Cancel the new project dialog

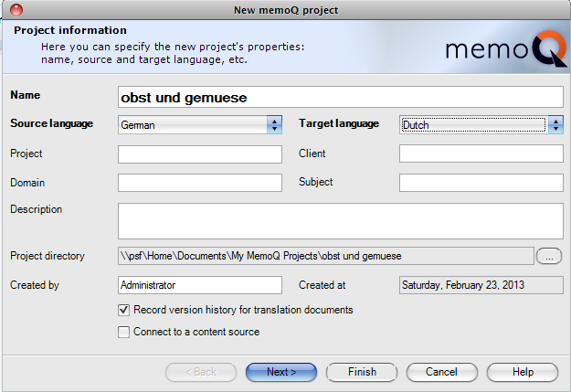(x=442, y=372)
